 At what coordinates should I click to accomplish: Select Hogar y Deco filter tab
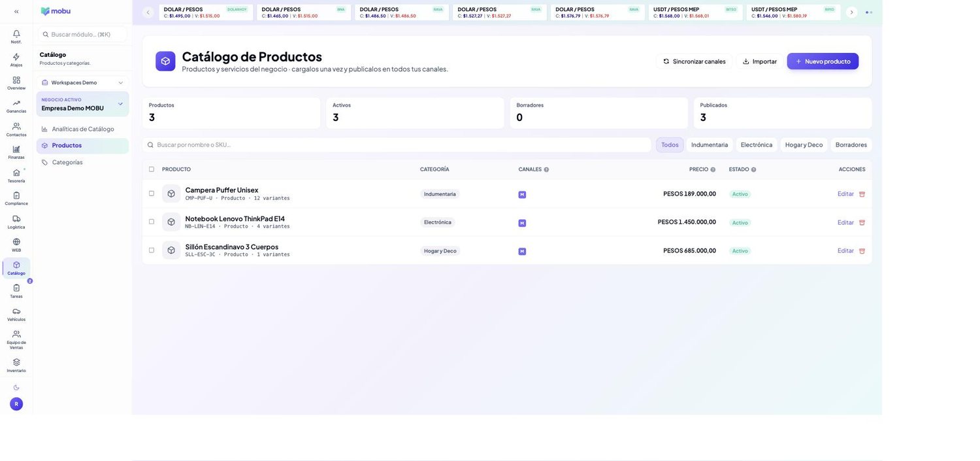[804, 145]
